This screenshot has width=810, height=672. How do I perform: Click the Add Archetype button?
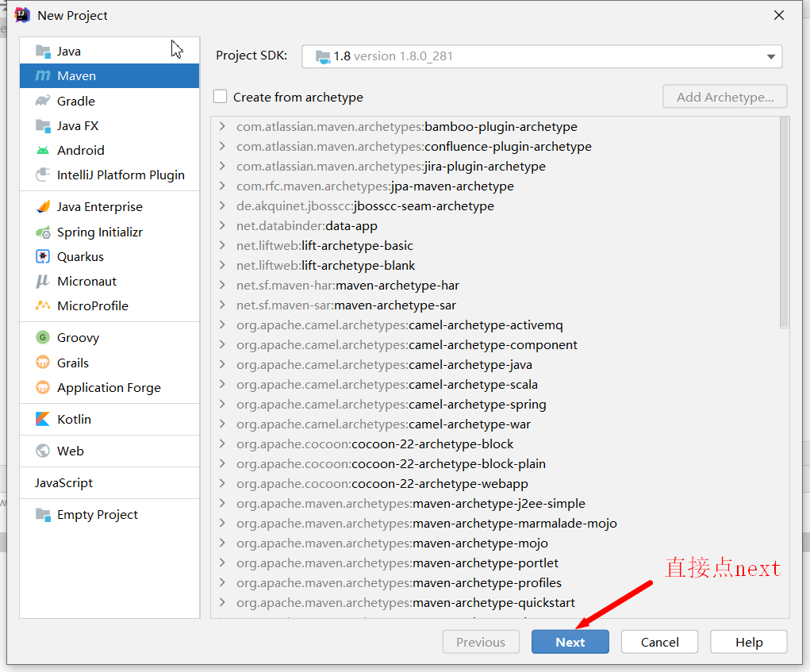pyautogui.click(x=724, y=96)
